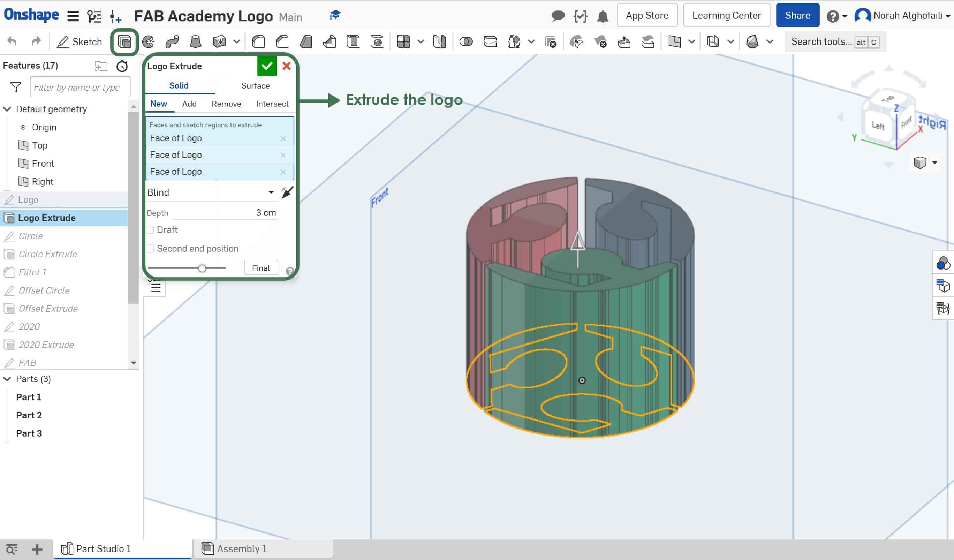
Task: Select the Delete face tool
Action: pyautogui.click(x=600, y=41)
